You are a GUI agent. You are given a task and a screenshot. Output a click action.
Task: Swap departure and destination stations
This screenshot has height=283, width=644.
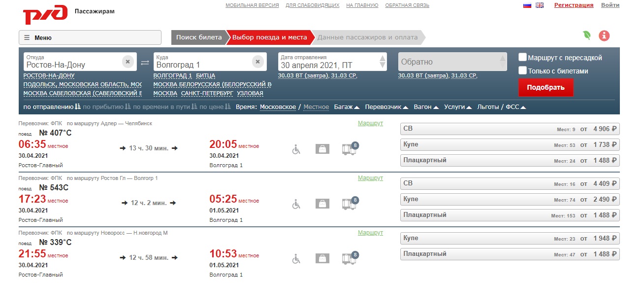tap(145, 62)
